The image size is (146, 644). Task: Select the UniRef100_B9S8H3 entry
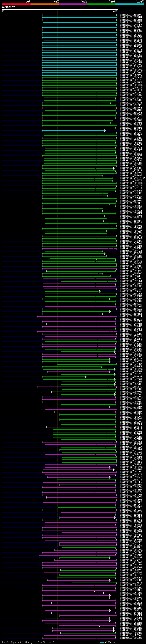tap(131, 20)
